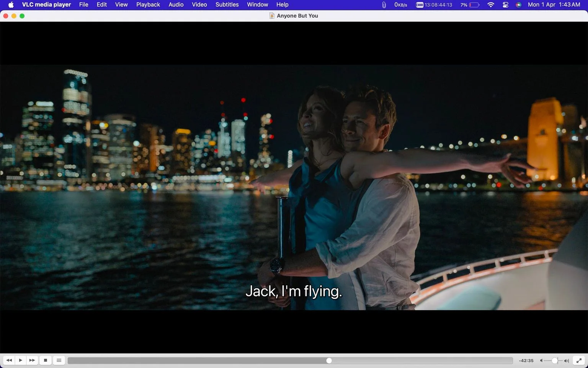Image resolution: width=588 pixels, height=368 pixels.
Task: Click the paperclip icon in menu bar
Action: (384, 5)
